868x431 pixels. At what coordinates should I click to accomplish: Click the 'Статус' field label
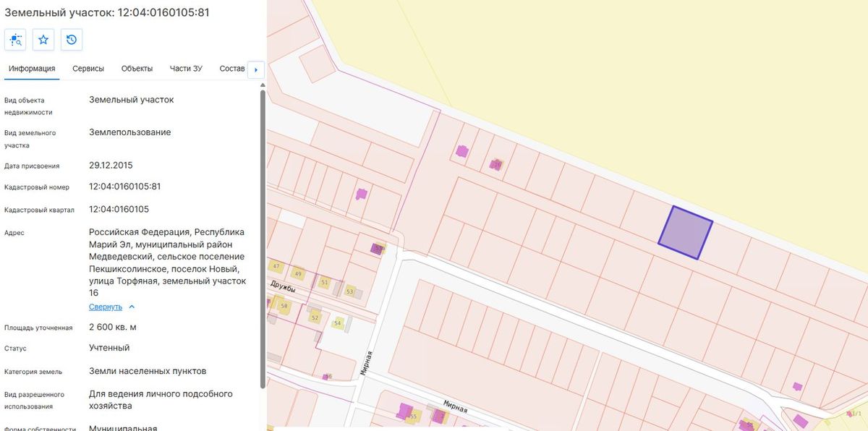point(15,349)
